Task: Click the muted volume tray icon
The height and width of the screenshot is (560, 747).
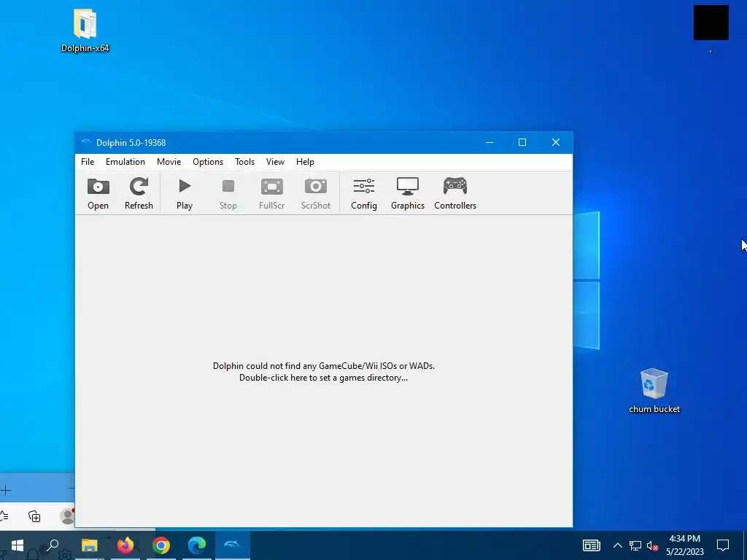Action: (653, 545)
